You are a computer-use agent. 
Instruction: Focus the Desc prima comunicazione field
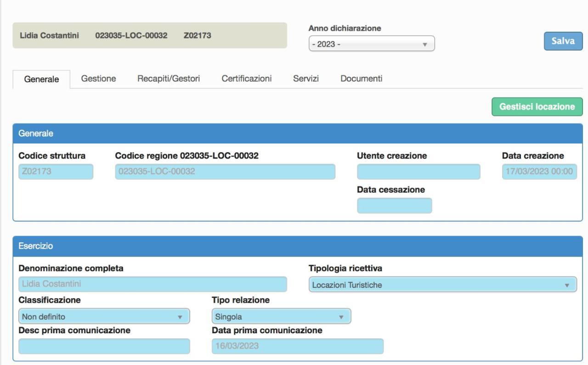click(104, 347)
